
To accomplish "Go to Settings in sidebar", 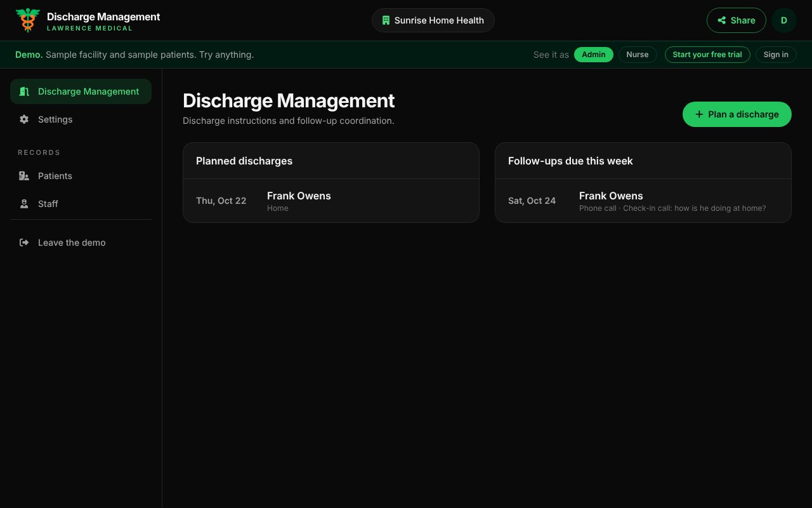I will [81, 119].
